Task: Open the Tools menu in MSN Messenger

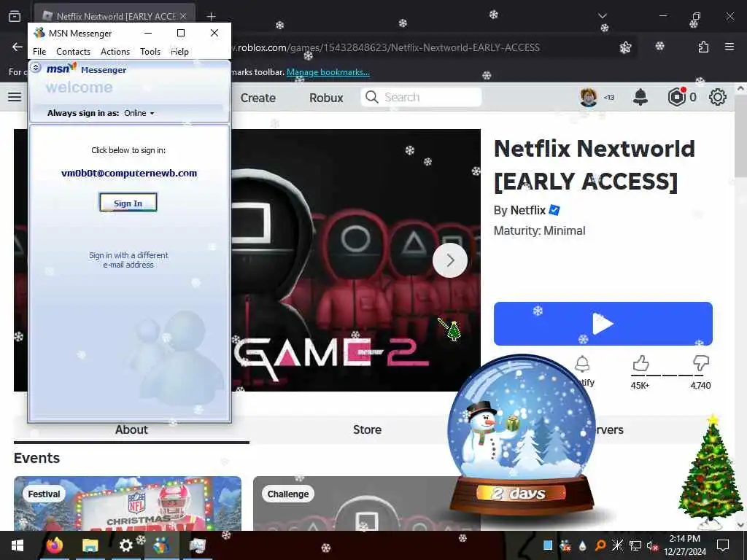Action: click(150, 52)
